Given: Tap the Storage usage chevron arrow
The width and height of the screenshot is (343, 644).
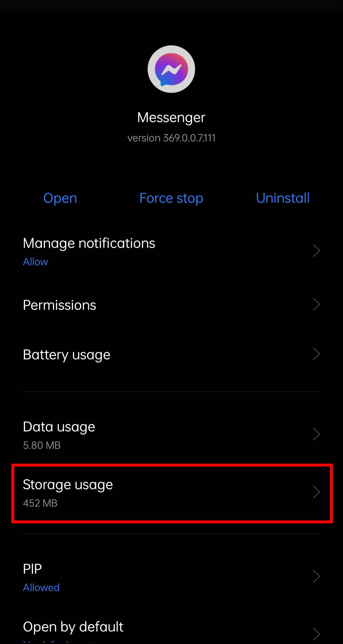Looking at the screenshot, I should tap(316, 492).
